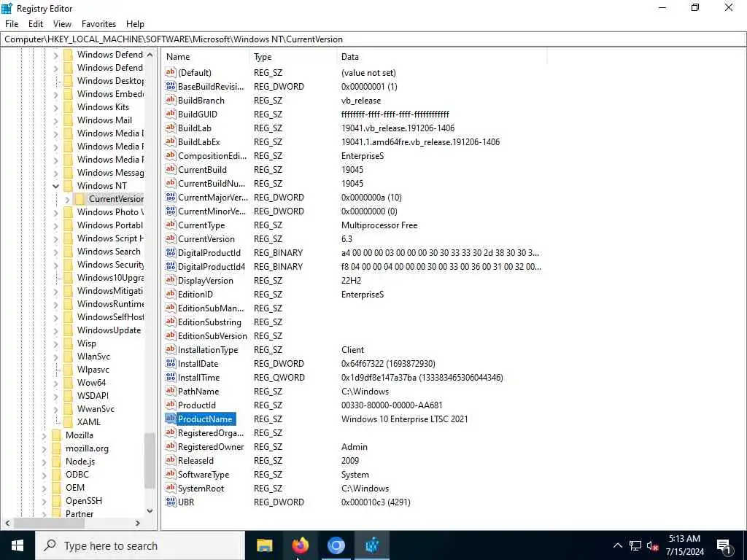Click the DWORD icon beside BaseBuildRevision

point(171,86)
